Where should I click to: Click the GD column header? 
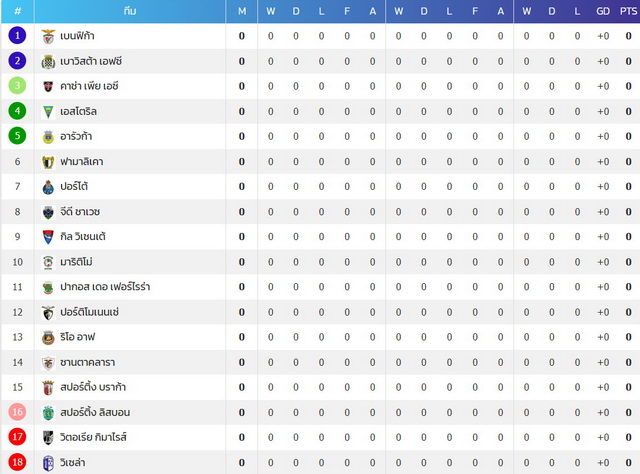coord(603,11)
